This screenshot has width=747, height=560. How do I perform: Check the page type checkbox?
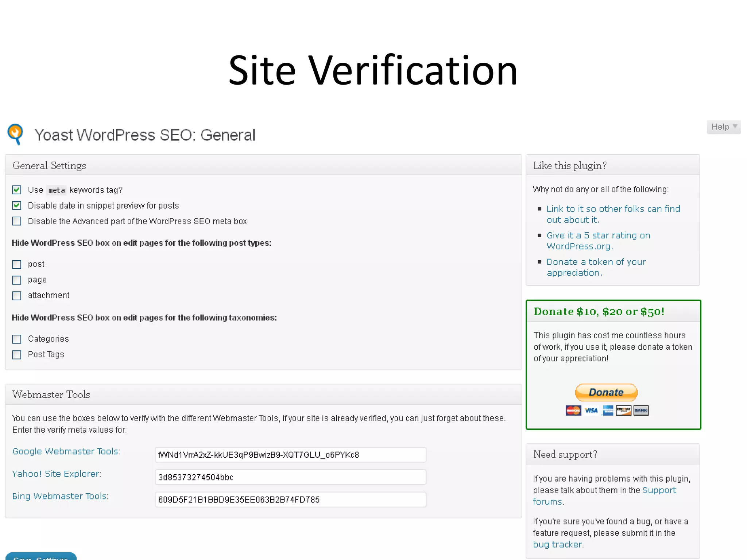coord(17,280)
